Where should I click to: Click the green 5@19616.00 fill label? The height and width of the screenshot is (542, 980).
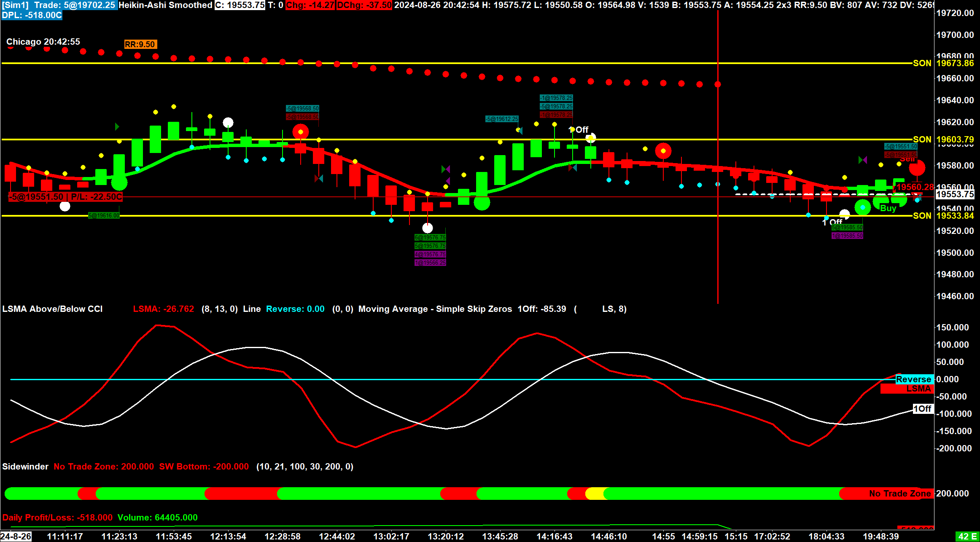[104, 215]
